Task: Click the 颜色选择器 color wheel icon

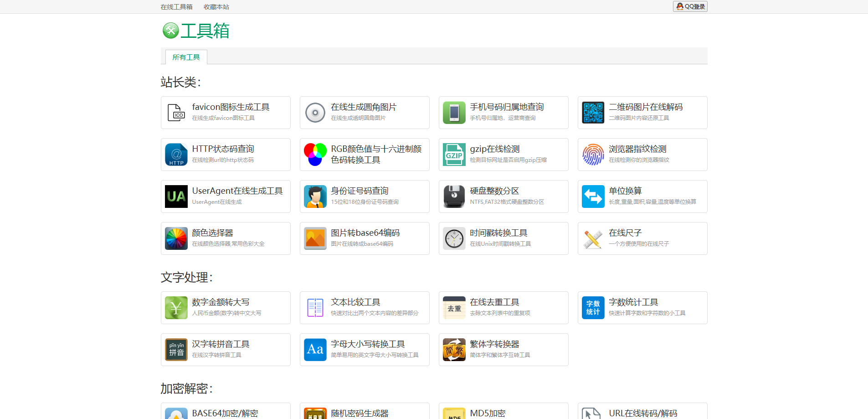Action: coord(176,238)
